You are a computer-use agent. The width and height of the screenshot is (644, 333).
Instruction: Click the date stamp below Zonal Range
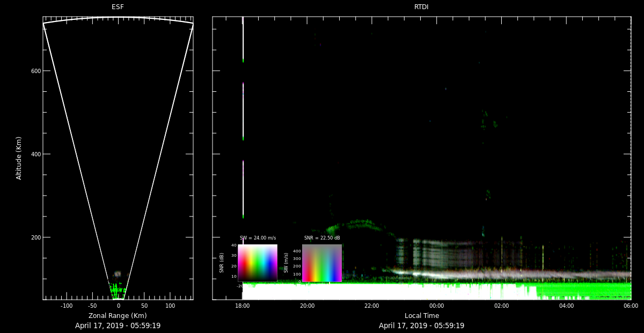click(118, 325)
